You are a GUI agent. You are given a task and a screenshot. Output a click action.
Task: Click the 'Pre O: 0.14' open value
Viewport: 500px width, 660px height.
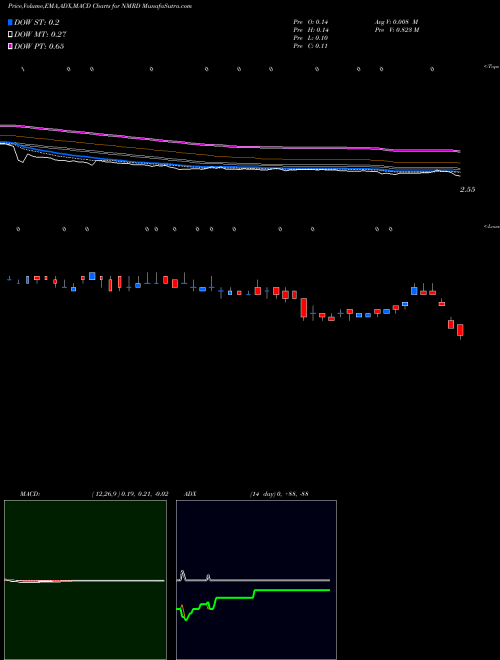coord(311,21)
